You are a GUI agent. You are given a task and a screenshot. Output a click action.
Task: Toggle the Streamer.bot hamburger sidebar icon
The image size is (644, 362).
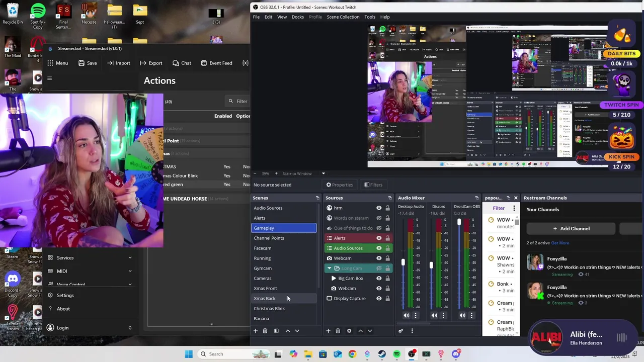(x=49, y=78)
